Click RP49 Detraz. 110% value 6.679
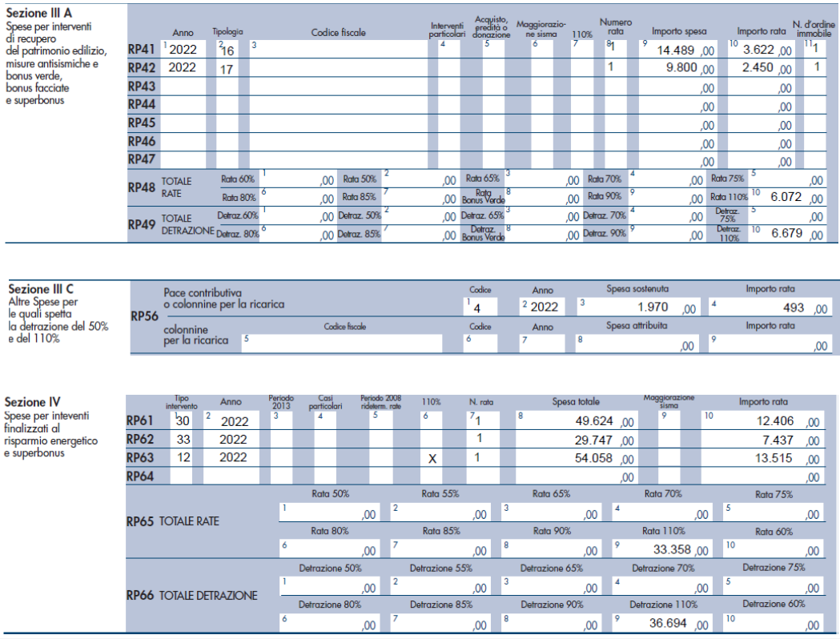840x639 pixels. (789, 234)
